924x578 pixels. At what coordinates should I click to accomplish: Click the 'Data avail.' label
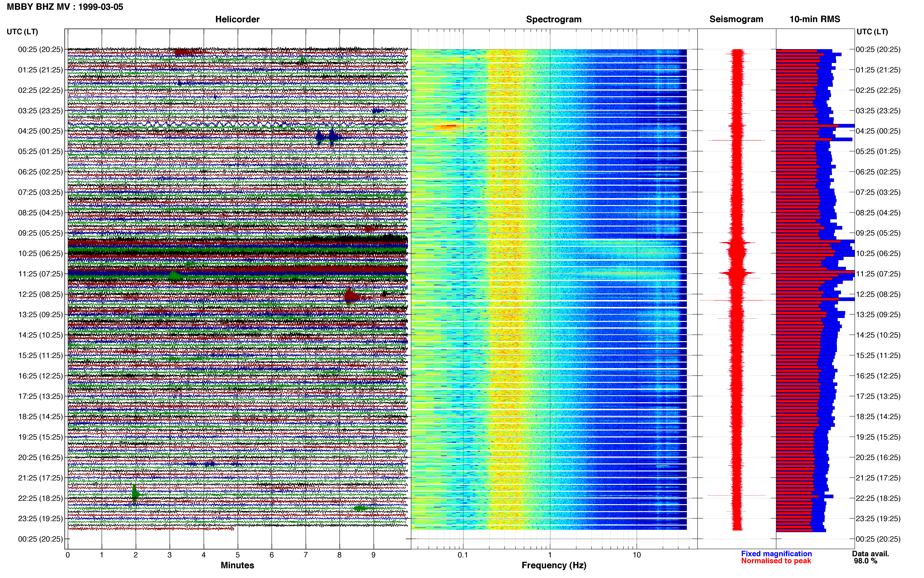870,554
